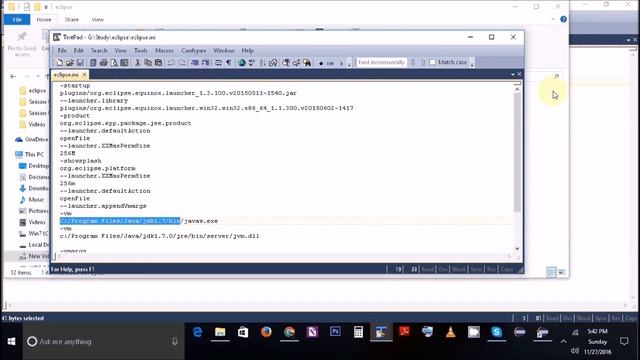This screenshot has height=360, width=640.
Task: Open the TextPad Help menu
Action: pyautogui.click(x=247, y=50)
